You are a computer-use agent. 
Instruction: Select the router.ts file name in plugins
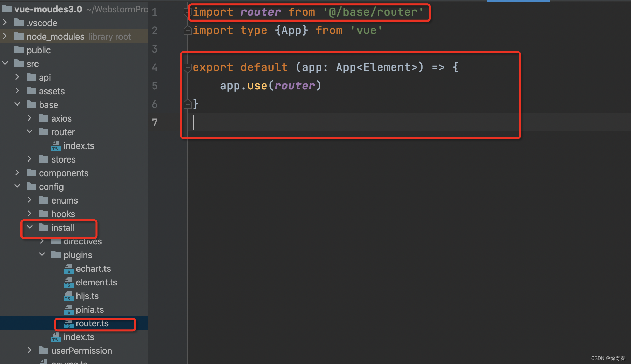pyautogui.click(x=92, y=323)
